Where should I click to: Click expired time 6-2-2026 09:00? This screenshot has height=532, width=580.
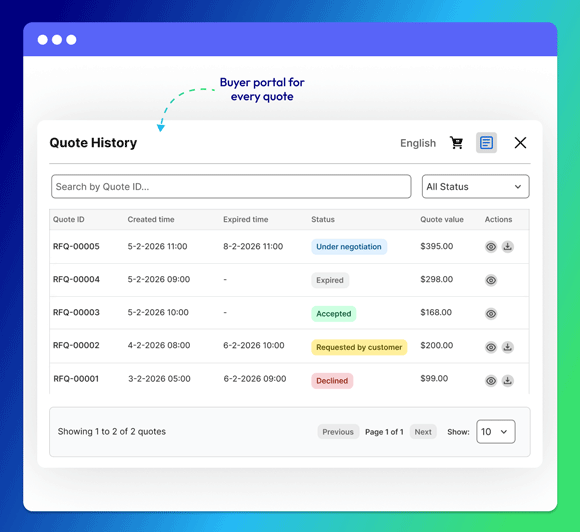pos(255,379)
